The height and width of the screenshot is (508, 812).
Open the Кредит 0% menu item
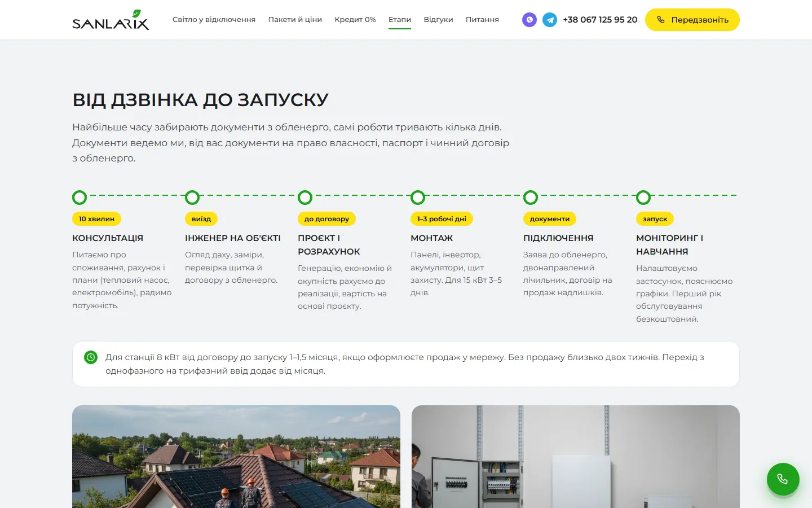[355, 20]
